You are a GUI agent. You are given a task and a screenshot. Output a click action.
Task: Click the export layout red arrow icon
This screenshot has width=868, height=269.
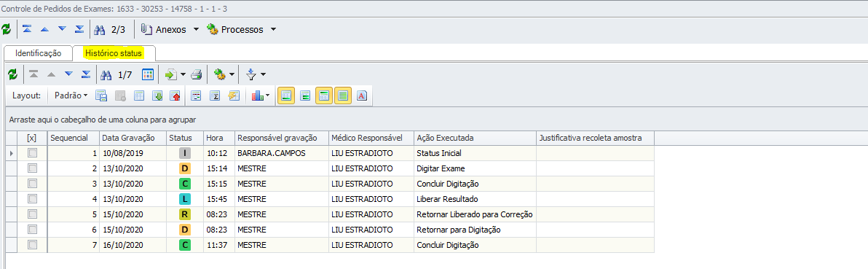(x=176, y=96)
